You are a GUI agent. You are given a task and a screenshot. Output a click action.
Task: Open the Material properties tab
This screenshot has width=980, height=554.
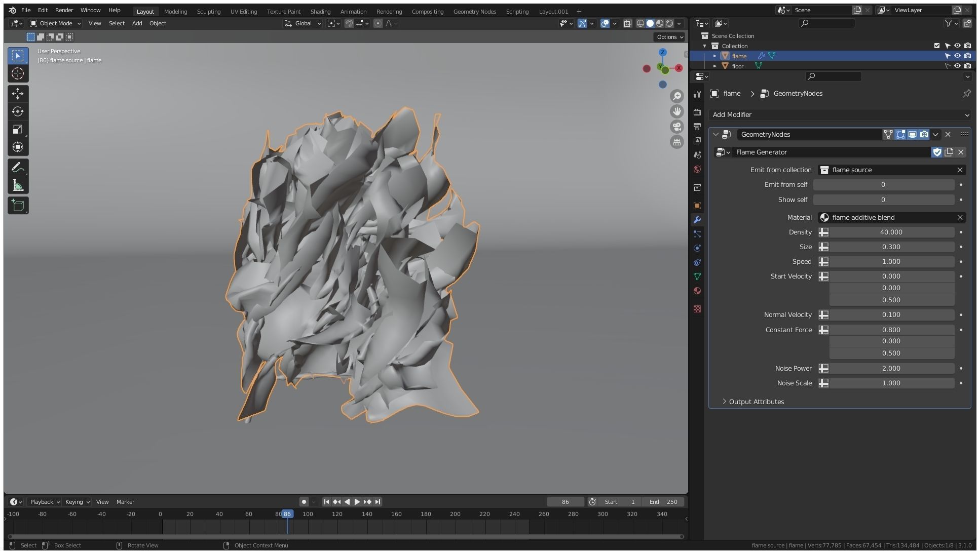click(x=697, y=291)
